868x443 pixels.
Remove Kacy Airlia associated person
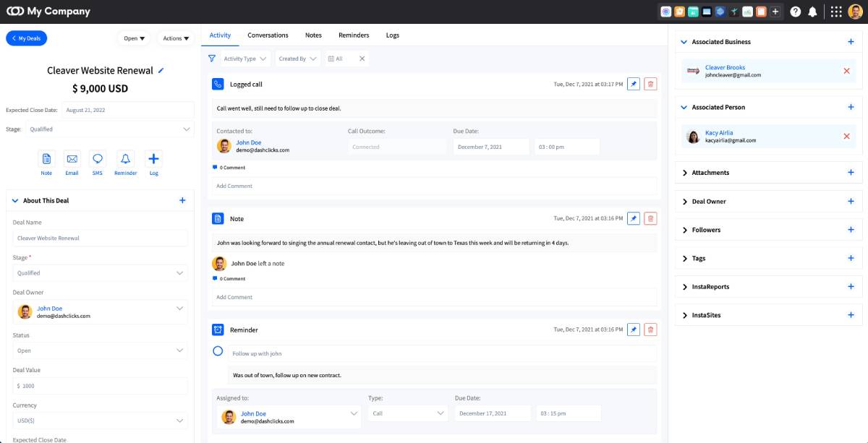pos(846,136)
